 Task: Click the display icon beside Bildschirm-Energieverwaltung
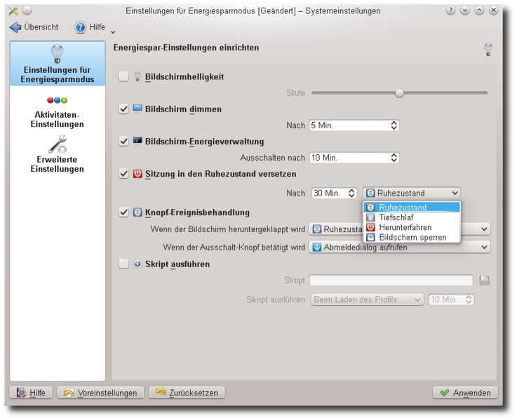point(137,141)
